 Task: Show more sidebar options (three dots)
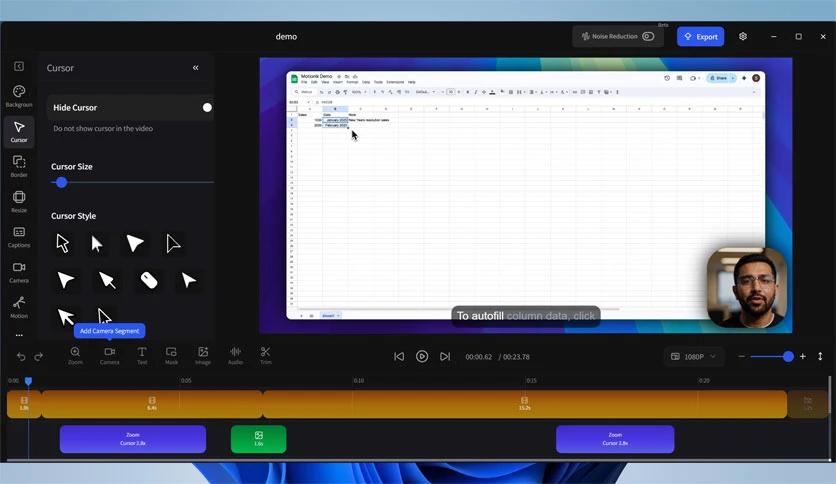pos(19,335)
